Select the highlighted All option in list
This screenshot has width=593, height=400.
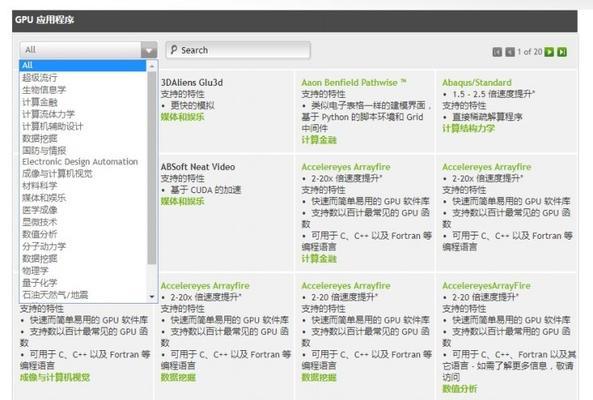82,65
